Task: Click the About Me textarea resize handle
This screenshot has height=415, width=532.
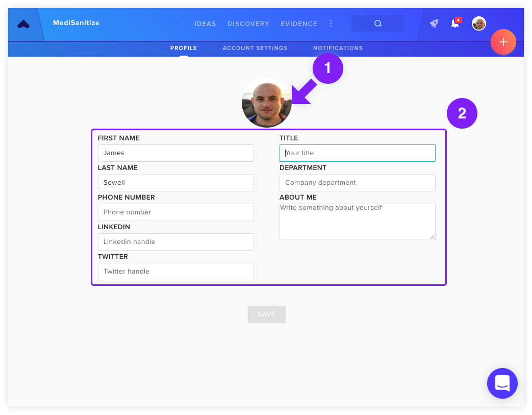Action: 433,236
